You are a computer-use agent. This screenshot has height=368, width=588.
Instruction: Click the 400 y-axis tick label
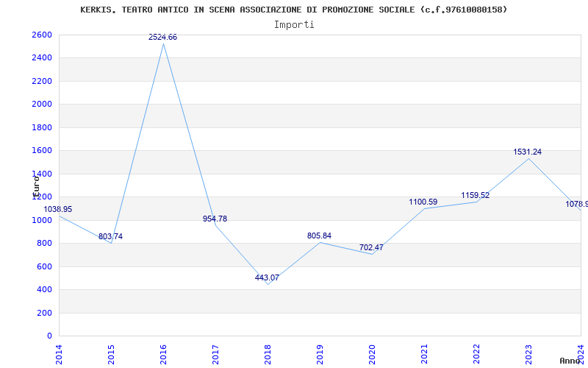pyautogui.click(x=44, y=289)
